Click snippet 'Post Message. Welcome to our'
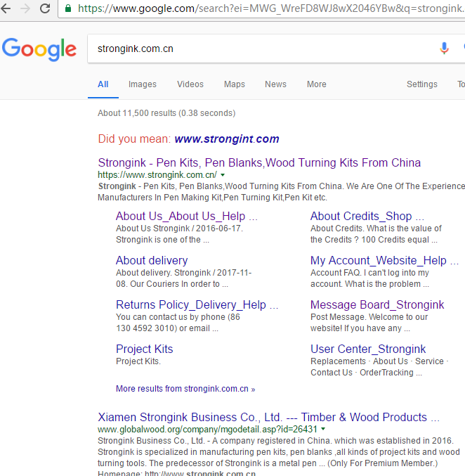Viewport: 465px width, 476px height. coord(369,317)
